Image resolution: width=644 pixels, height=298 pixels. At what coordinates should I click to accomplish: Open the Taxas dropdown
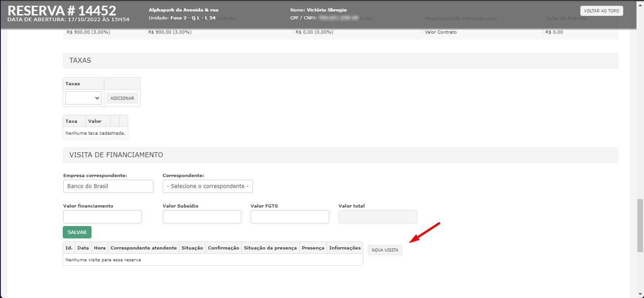84,98
